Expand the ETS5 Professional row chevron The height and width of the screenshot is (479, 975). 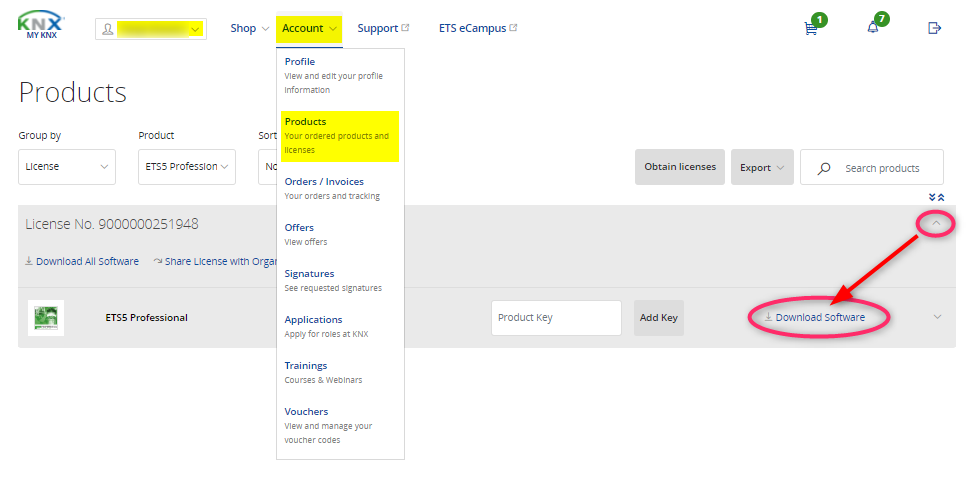(x=938, y=317)
